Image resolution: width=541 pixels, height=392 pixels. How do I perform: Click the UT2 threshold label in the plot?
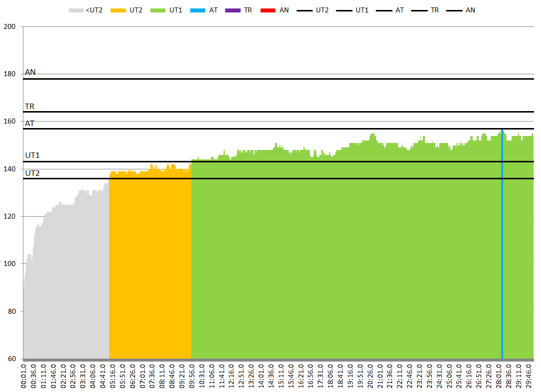(x=32, y=173)
